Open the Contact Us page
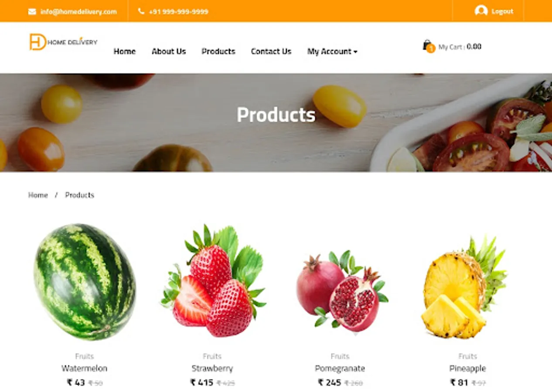Viewport: 552px width, 392px height. tap(271, 51)
